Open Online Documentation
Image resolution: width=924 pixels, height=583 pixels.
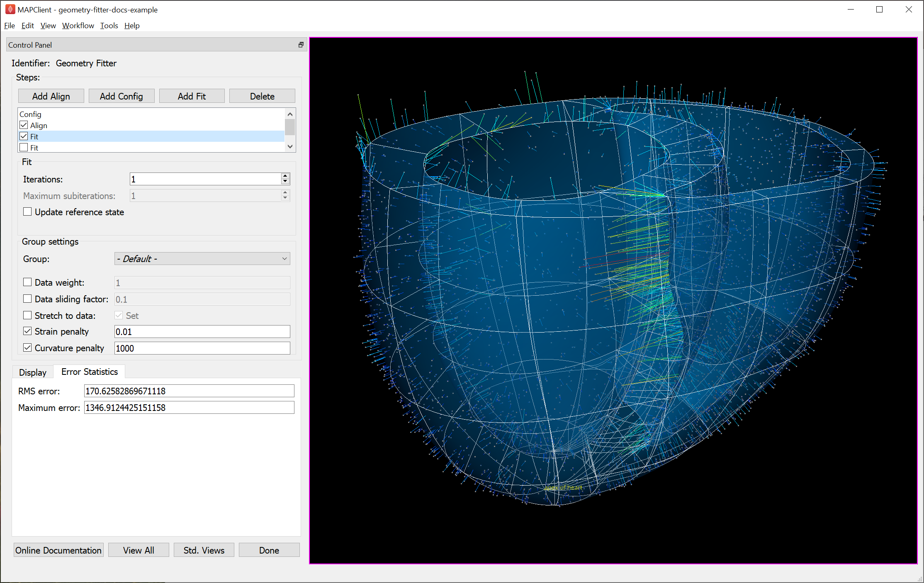click(58, 550)
